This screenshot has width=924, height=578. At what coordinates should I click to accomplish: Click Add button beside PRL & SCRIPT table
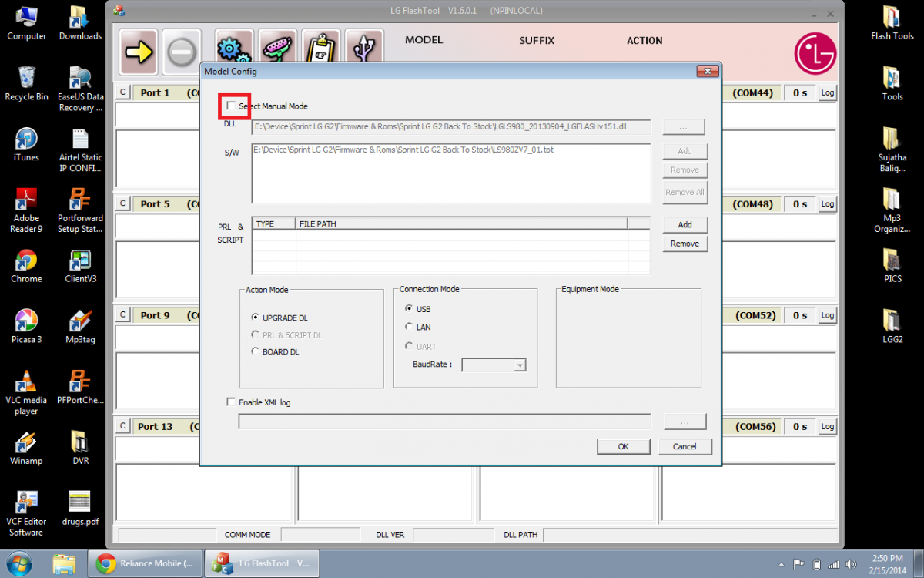685,224
